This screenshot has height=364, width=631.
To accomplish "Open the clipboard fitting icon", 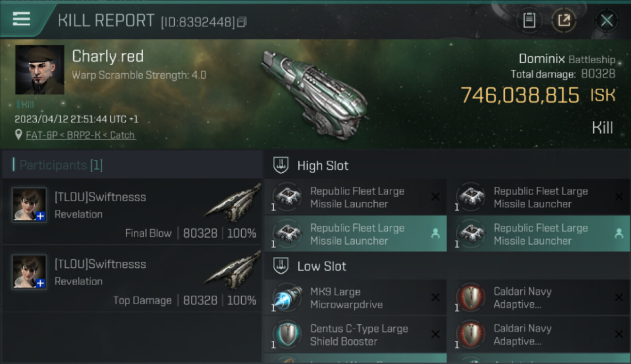I will (529, 20).
